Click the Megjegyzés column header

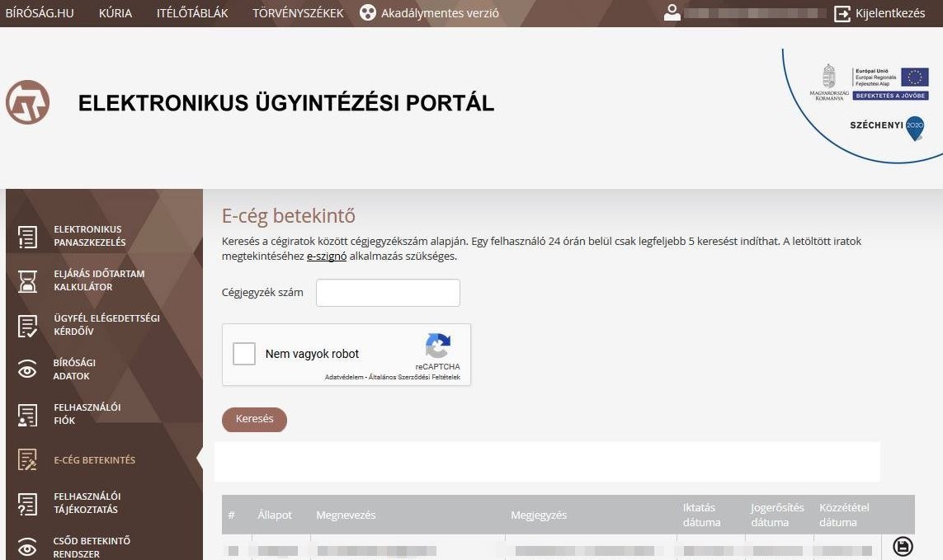[x=539, y=515]
